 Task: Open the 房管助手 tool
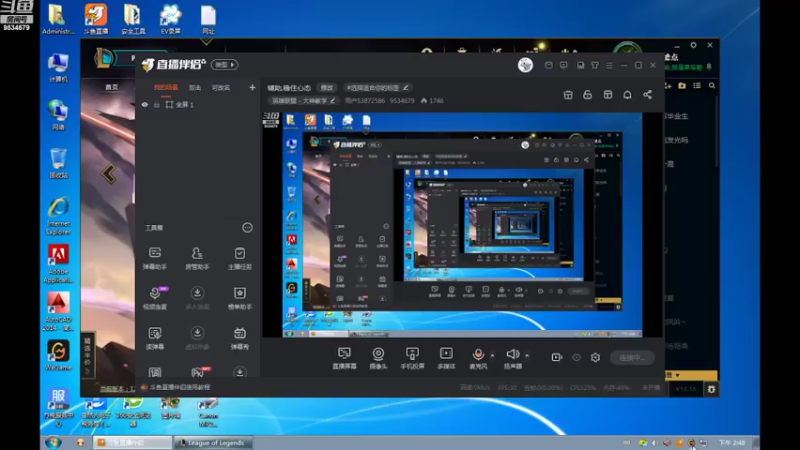click(x=197, y=258)
